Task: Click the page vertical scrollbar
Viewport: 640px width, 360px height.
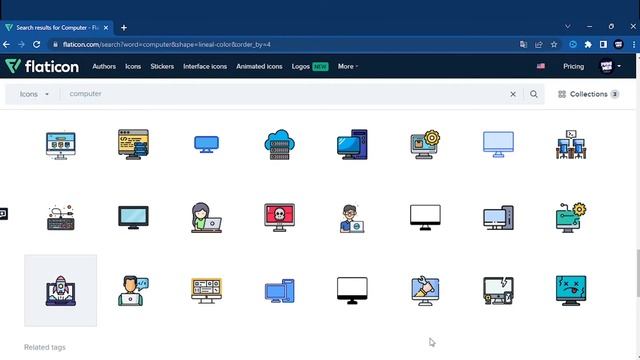Action: tap(638, 273)
